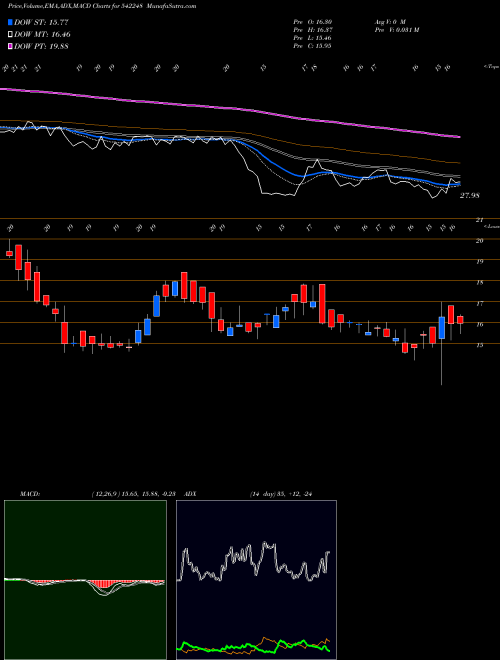Select the magenta DOW PT legend swatch
The height and width of the screenshot is (660, 500).
pyautogui.click(x=10, y=46)
